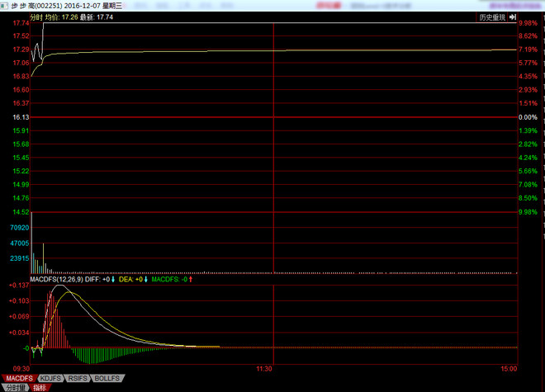Click the 分时 label in header
Image resolution: width=545 pixels, height=392 pixels.
pyautogui.click(x=36, y=17)
